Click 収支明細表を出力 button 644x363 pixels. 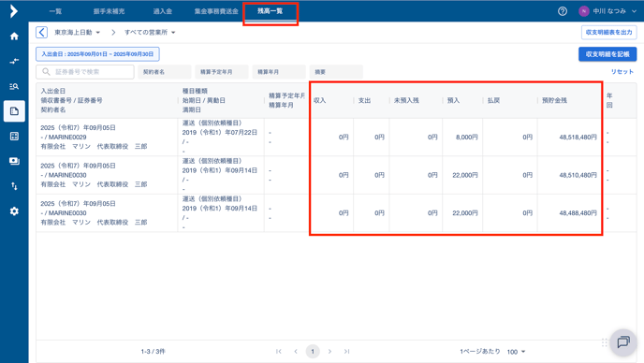(x=609, y=32)
